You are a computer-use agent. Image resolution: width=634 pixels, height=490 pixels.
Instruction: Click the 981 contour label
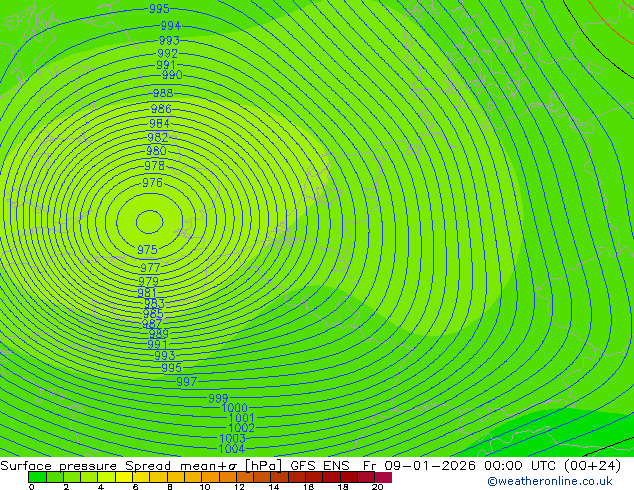tap(147, 292)
